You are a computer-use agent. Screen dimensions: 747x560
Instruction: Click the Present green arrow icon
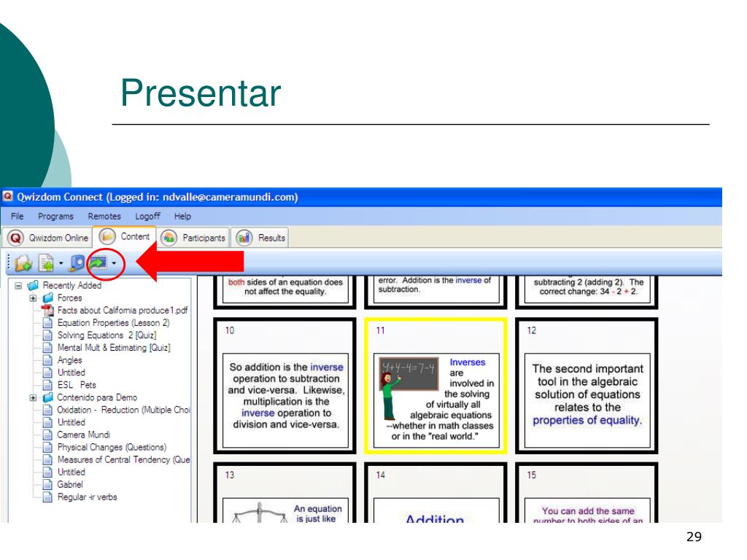click(x=98, y=262)
